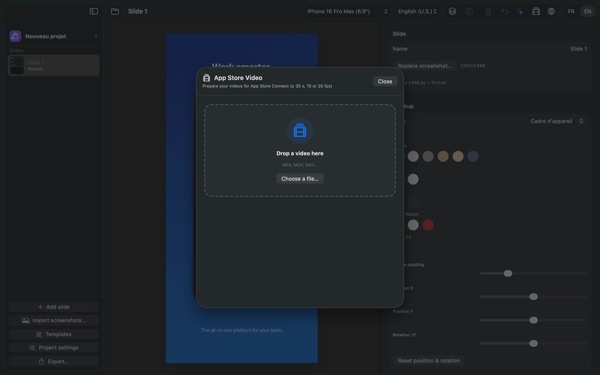Click the Drop a video here text
The width and height of the screenshot is (600, 375).
(x=300, y=153)
